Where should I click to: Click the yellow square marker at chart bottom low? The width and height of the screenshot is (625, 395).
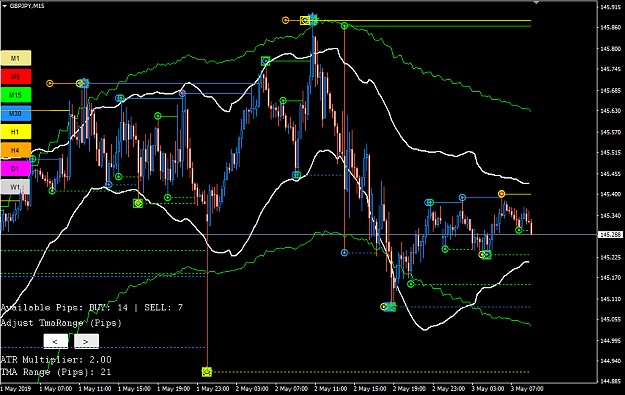coord(206,372)
